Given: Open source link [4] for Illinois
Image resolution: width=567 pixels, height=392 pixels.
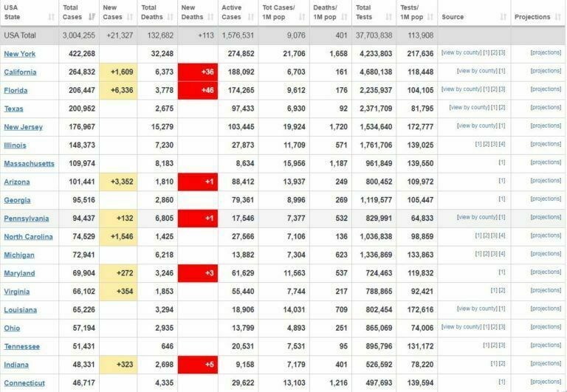Looking at the screenshot, I should tap(502, 144).
